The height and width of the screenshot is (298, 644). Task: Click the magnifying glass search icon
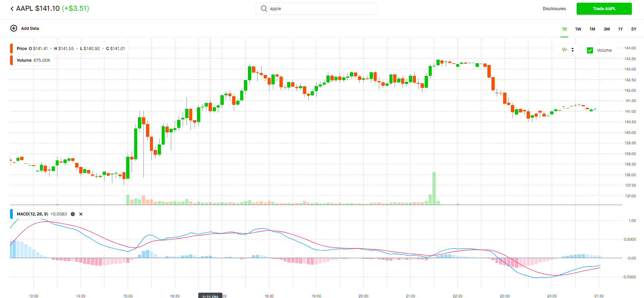click(264, 9)
